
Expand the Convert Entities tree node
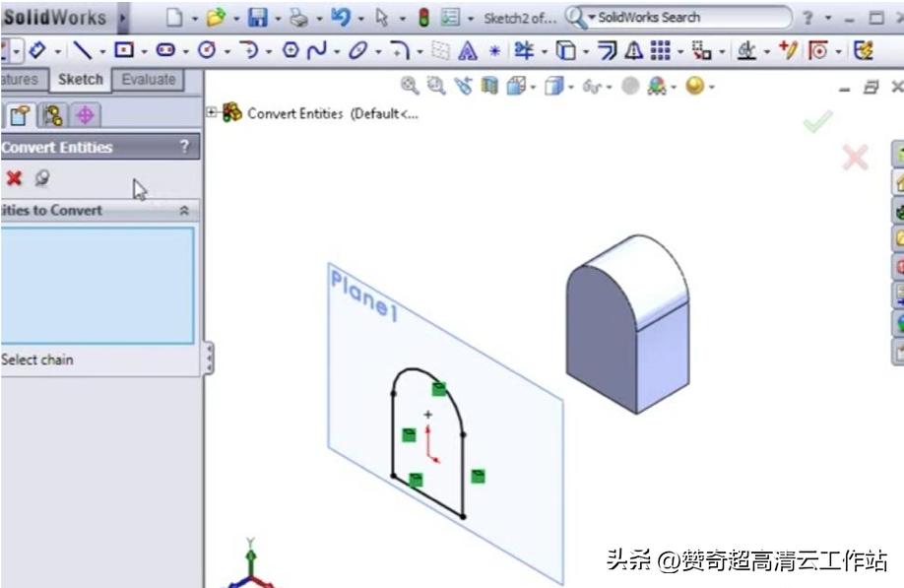coord(212,112)
